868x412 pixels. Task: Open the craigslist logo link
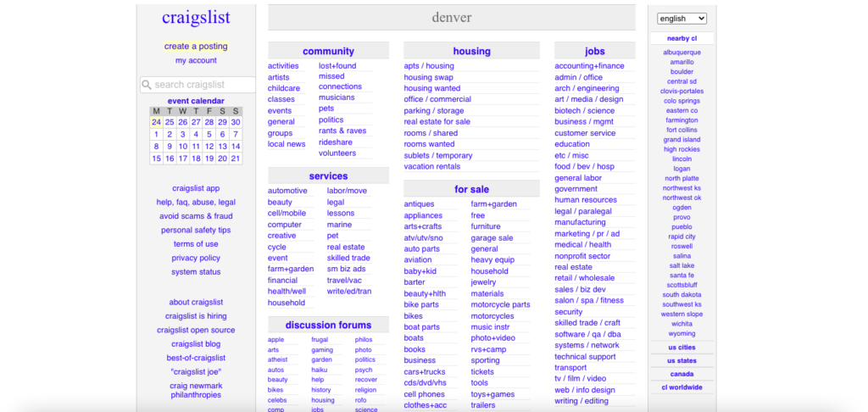click(196, 17)
